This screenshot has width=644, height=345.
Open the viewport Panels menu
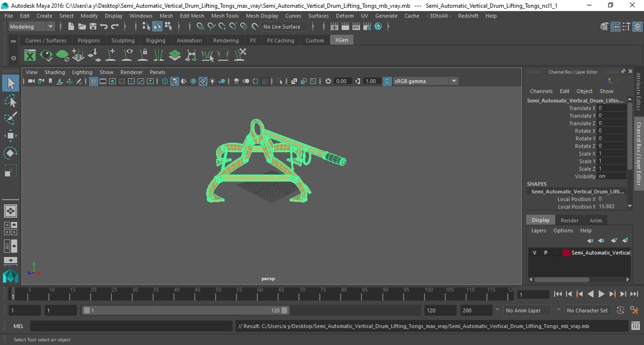[x=157, y=72]
